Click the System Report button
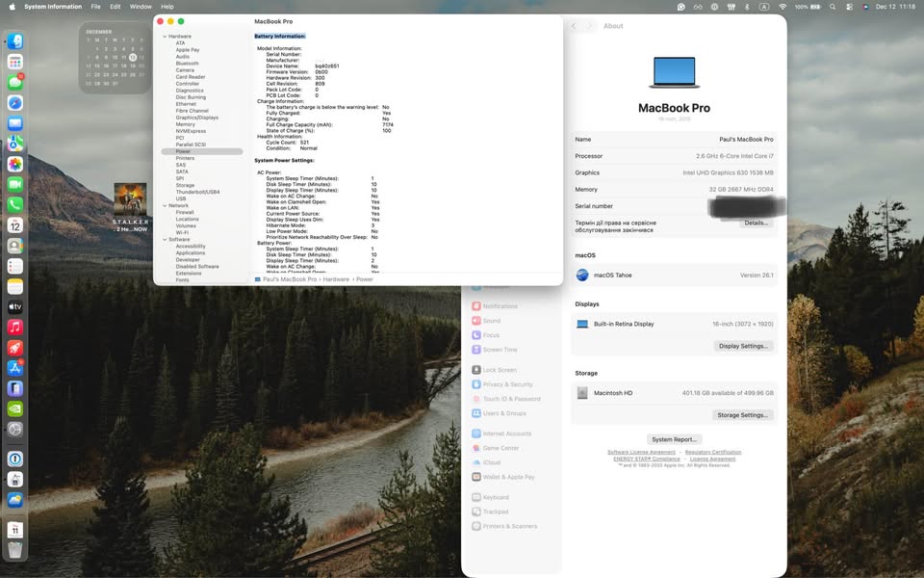This screenshot has height=578, width=924. 673,438
